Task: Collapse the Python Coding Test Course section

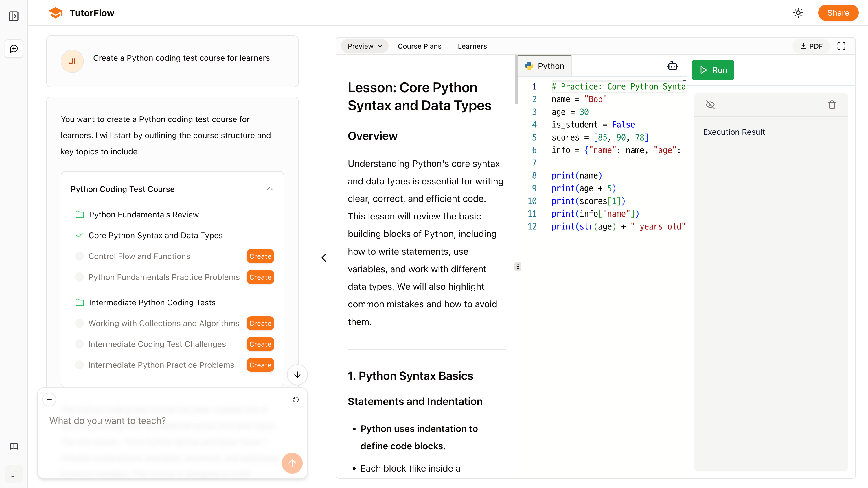Action: point(270,189)
